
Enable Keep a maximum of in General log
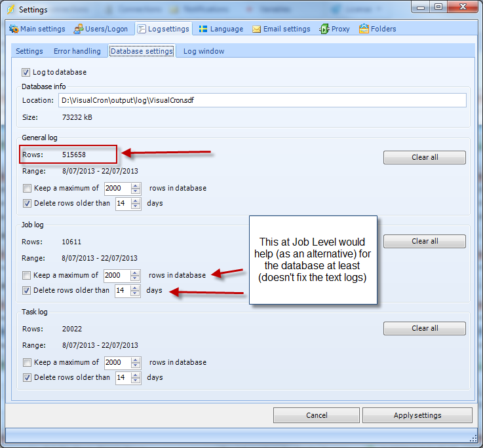[26, 188]
